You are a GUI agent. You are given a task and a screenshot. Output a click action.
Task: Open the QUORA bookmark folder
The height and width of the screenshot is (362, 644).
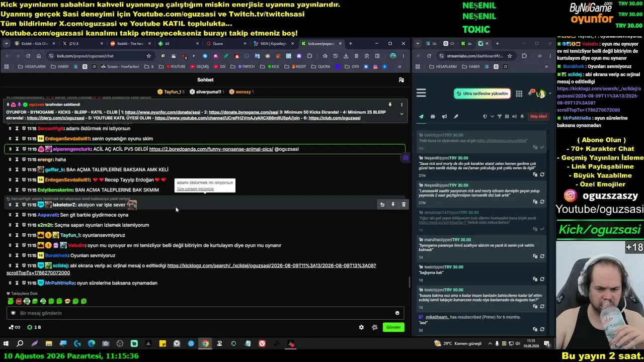[320, 66]
